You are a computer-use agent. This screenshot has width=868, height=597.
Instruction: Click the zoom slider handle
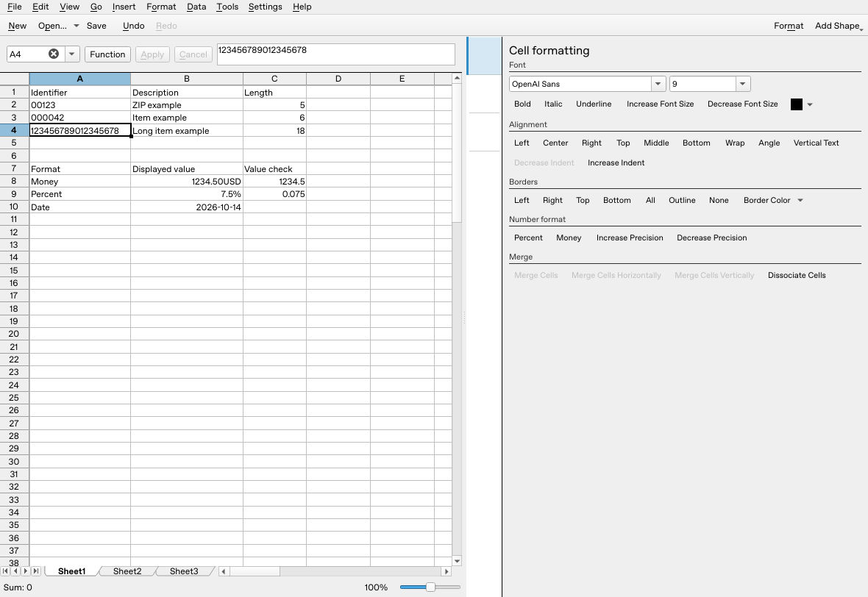tap(430, 587)
